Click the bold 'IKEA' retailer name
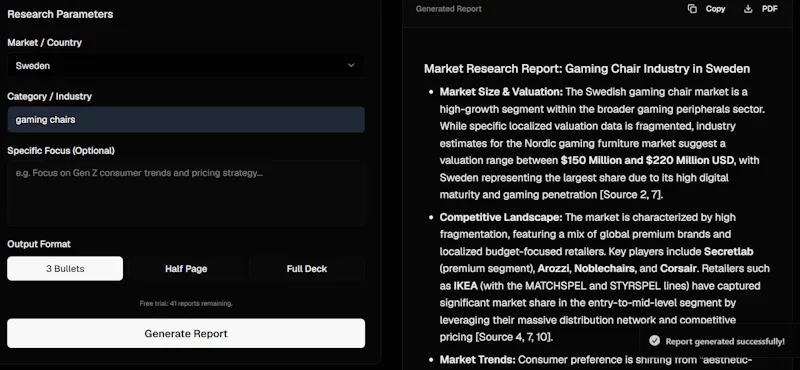Image resolution: width=800 pixels, height=370 pixels. tap(465, 285)
